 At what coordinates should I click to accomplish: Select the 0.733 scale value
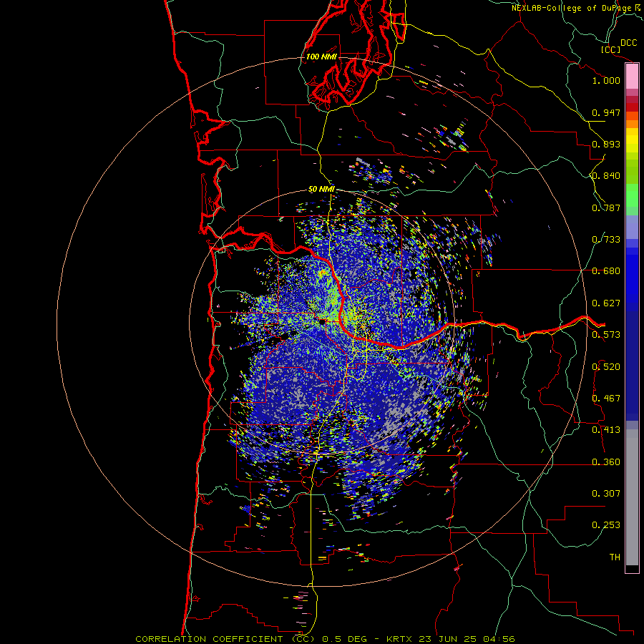tap(606, 240)
